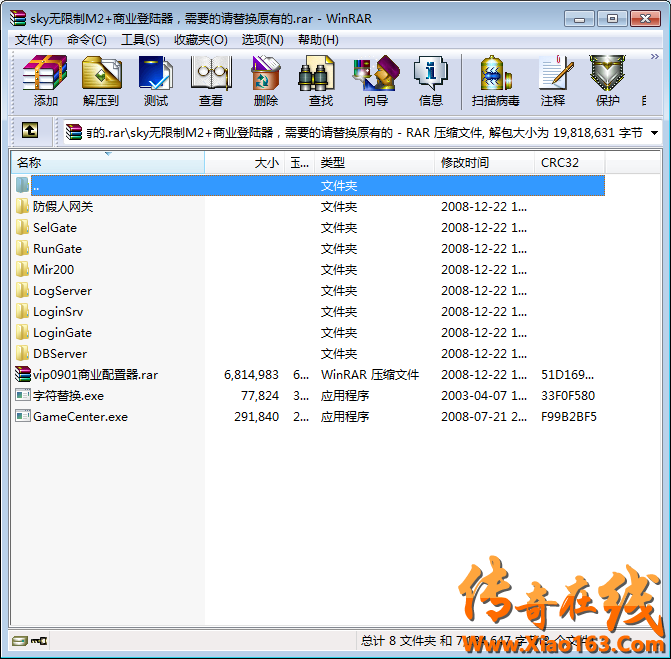Open the 收藏夹(O) menu
The height and width of the screenshot is (659, 671).
pyautogui.click(x=201, y=40)
